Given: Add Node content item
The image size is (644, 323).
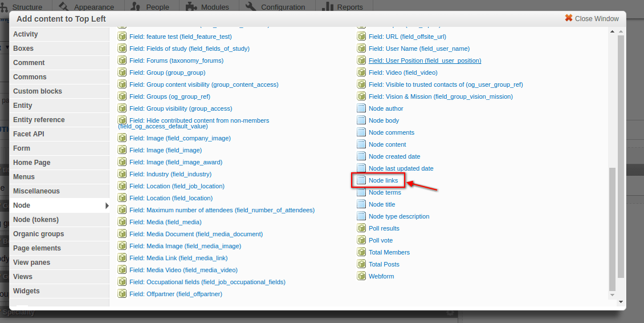Looking at the screenshot, I should coord(388,144).
